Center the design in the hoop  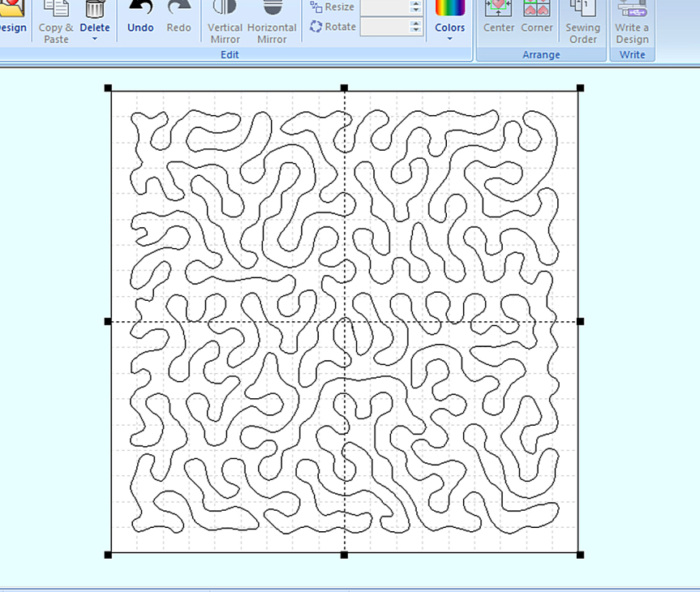[499, 10]
